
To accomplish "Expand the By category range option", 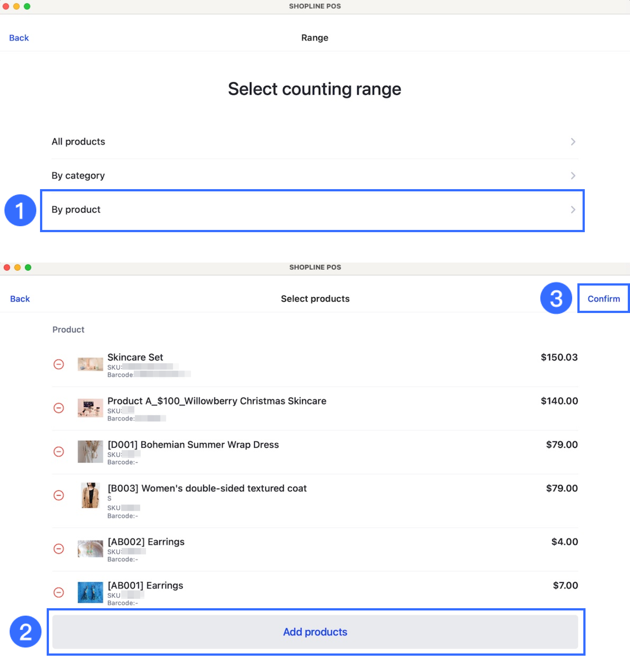I will (x=573, y=175).
